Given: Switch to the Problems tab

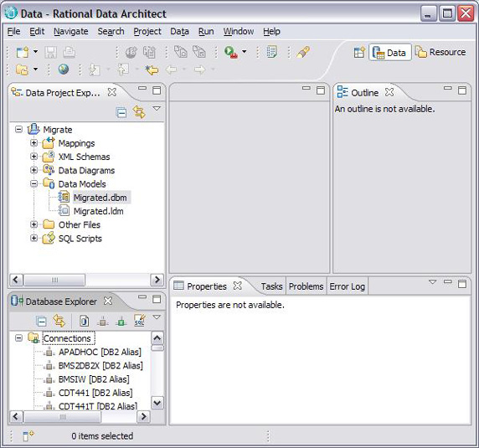Looking at the screenshot, I should (306, 286).
